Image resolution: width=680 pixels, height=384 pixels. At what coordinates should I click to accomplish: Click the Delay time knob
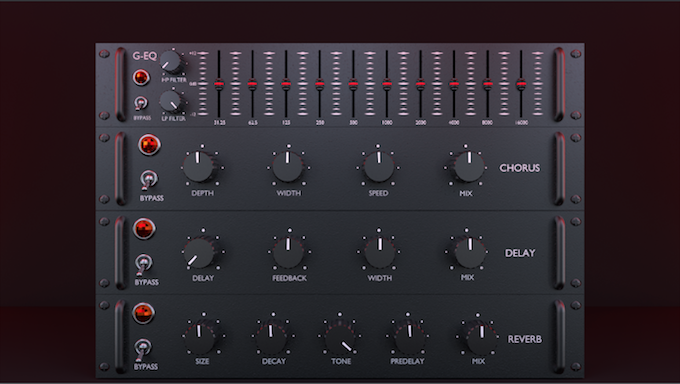(x=199, y=252)
